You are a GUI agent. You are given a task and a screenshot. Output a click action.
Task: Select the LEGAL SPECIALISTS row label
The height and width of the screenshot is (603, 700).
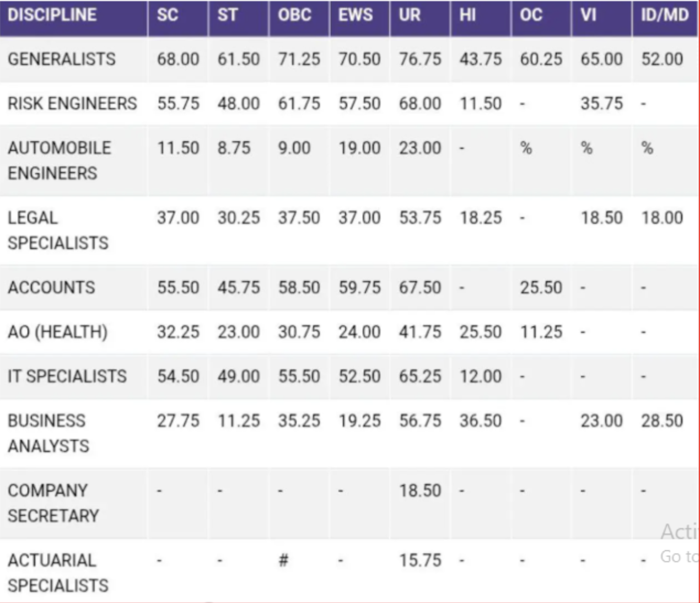click(58, 230)
